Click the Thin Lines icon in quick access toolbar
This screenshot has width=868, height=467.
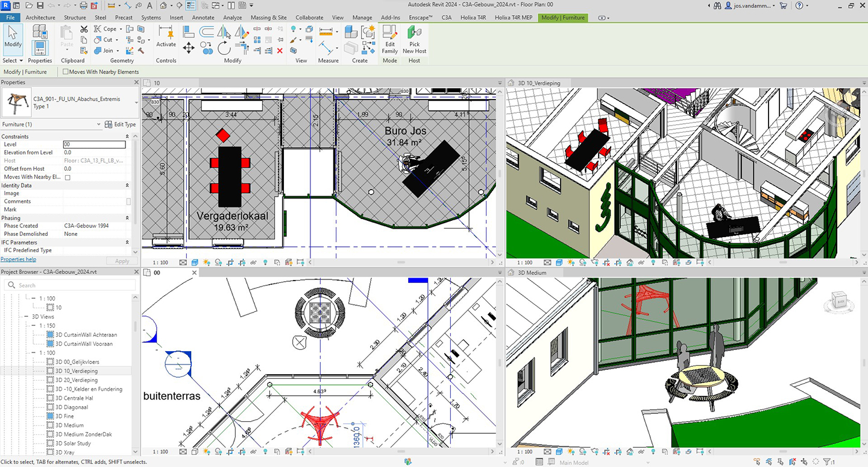(x=190, y=5)
